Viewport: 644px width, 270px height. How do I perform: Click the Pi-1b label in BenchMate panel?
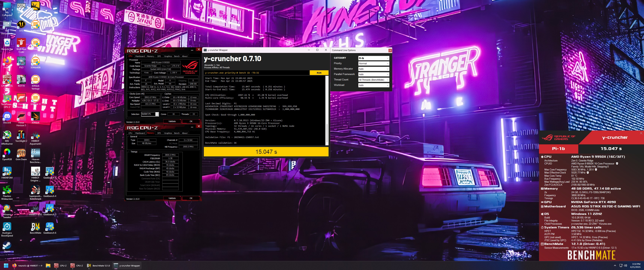click(558, 149)
